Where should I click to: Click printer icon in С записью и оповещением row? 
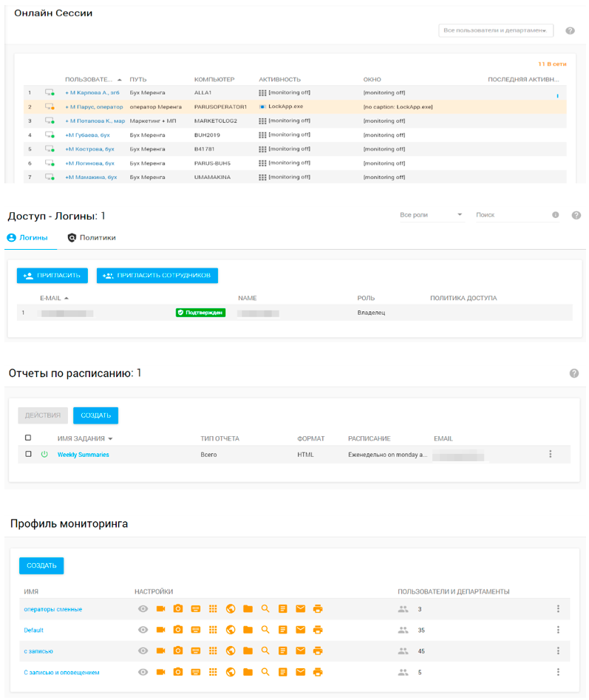coord(318,672)
